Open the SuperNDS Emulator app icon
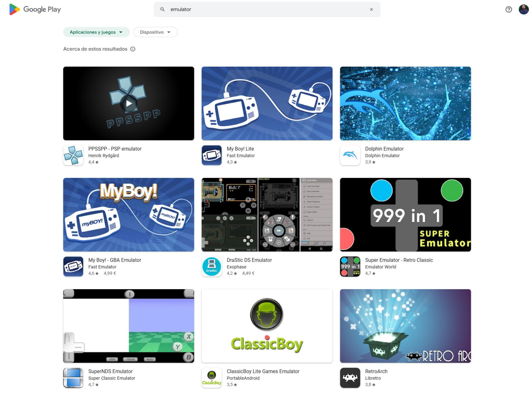 [73, 378]
